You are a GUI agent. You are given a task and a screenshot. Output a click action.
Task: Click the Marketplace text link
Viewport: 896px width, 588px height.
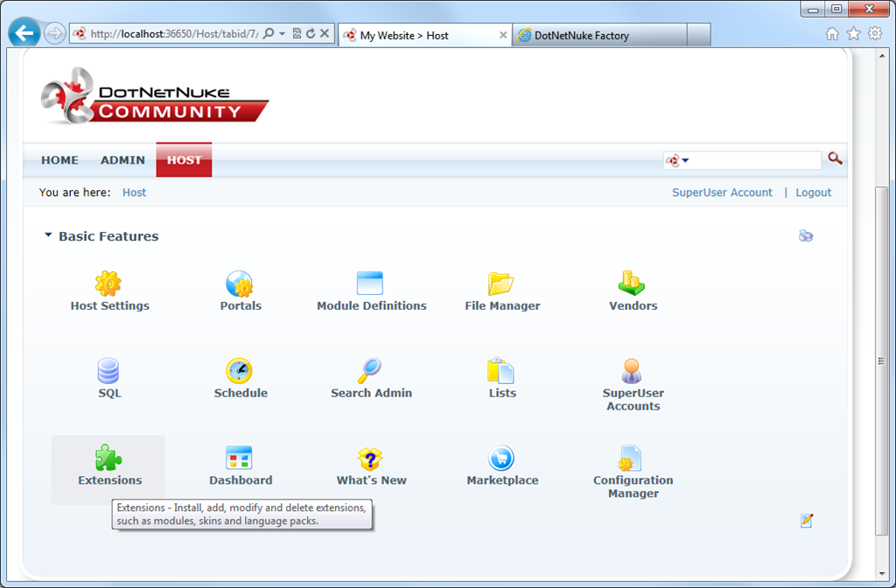502,480
